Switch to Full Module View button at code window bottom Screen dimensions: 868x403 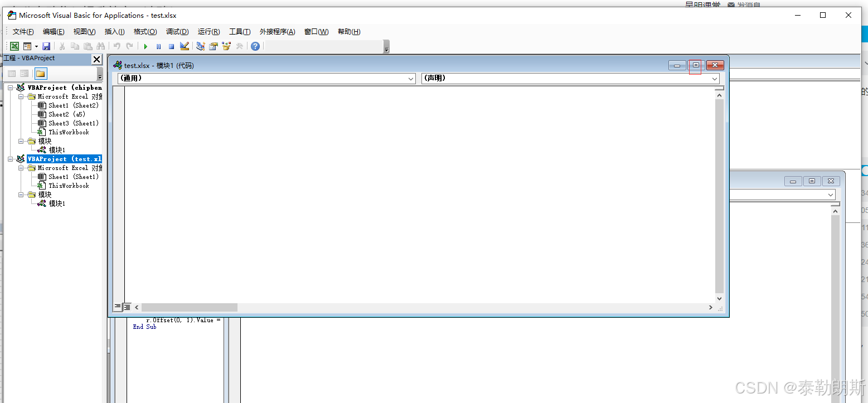[x=127, y=307]
